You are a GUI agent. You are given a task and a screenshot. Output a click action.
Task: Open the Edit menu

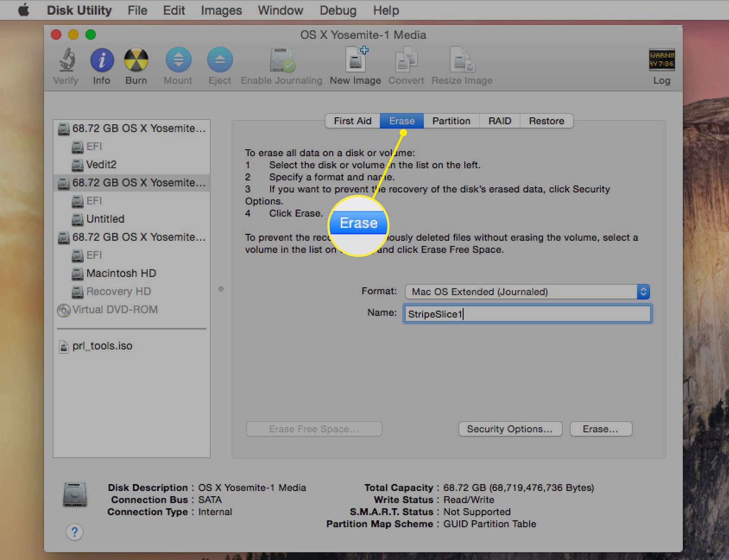[x=174, y=10]
